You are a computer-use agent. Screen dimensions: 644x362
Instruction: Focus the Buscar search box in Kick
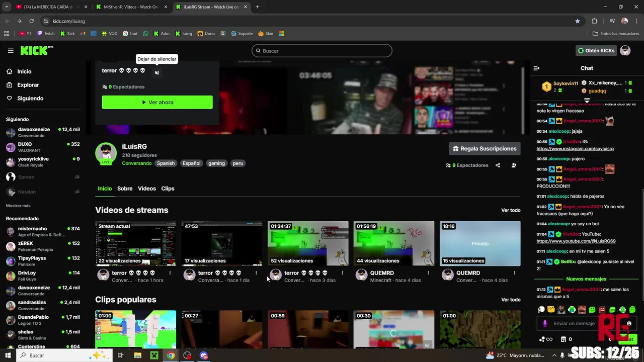322,51
